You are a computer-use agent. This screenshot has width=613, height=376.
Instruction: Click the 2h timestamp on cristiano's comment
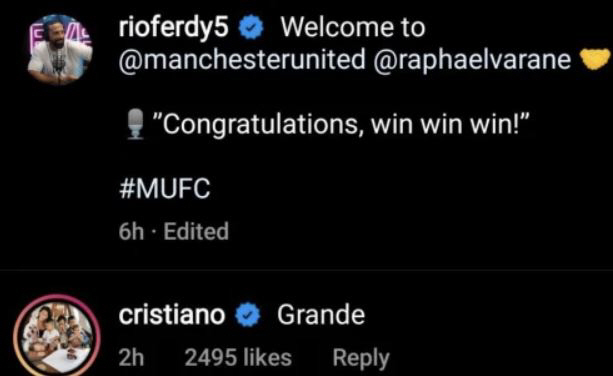pyautogui.click(x=131, y=358)
